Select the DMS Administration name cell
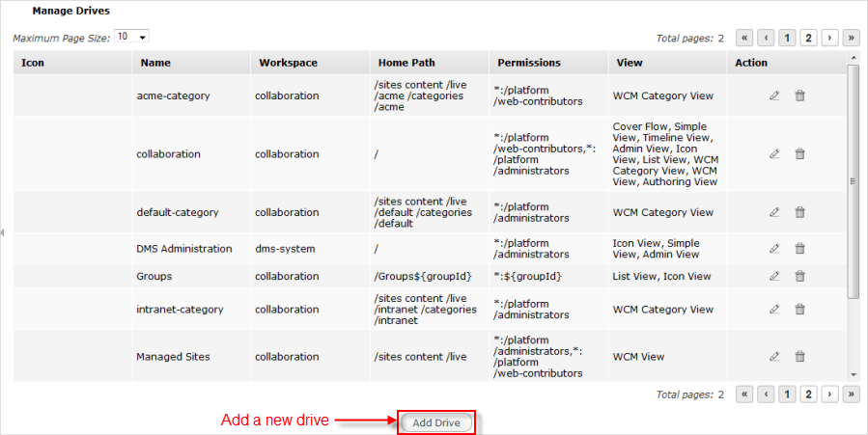868x435 pixels. tap(191, 249)
